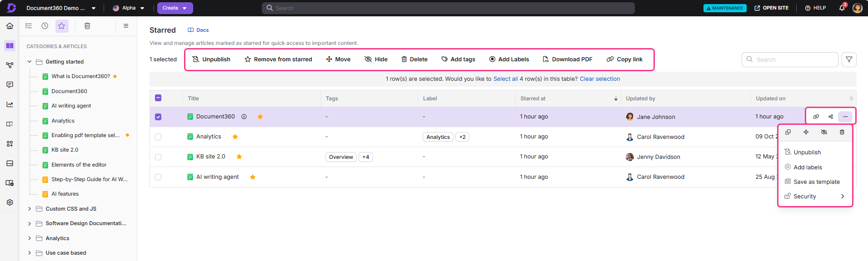Choose Save as template menu entry
Viewport: 868px width, 261px height.
pyautogui.click(x=812, y=182)
